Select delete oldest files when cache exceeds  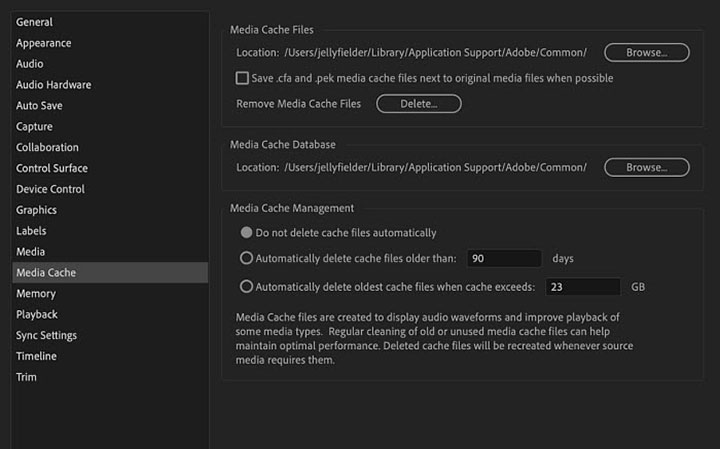[x=246, y=287]
